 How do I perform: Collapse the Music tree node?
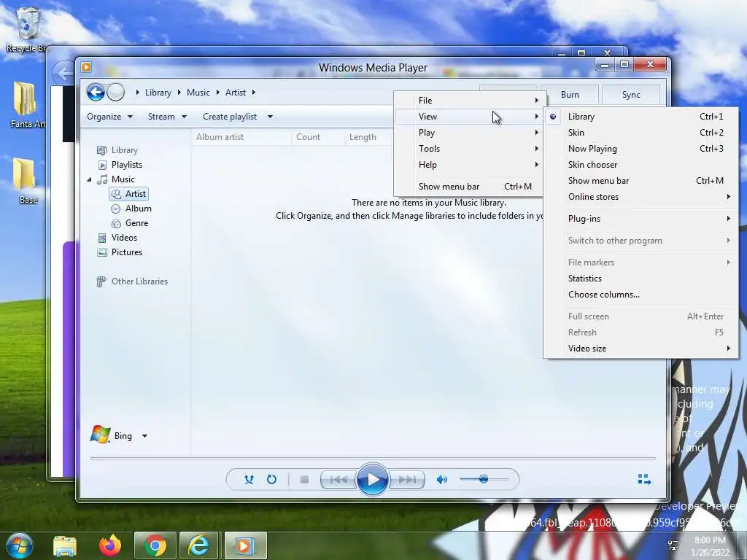pos(89,179)
